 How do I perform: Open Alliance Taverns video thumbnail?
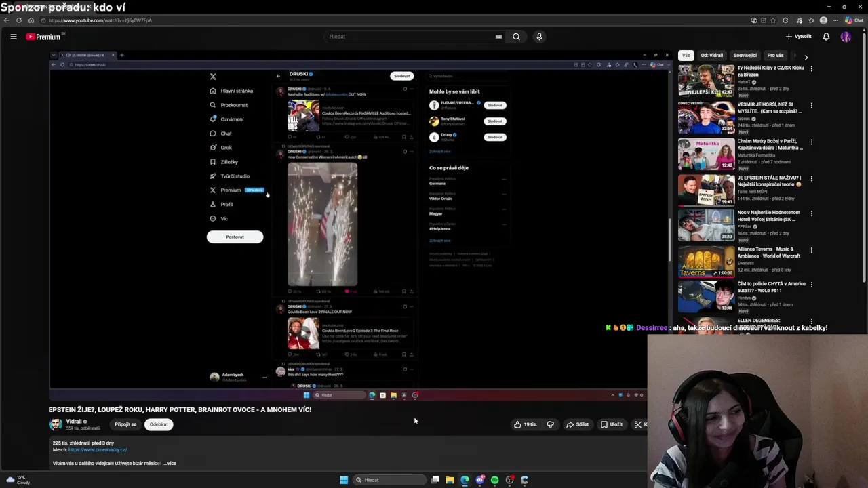706,262
